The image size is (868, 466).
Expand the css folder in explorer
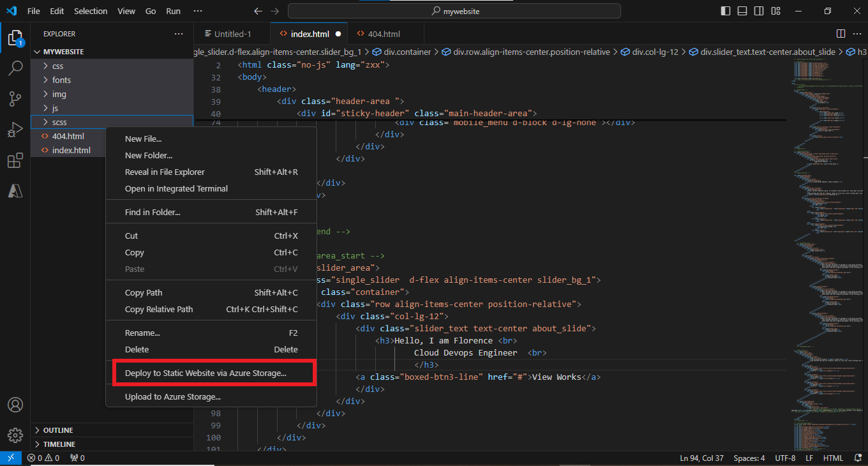(57, 66)
